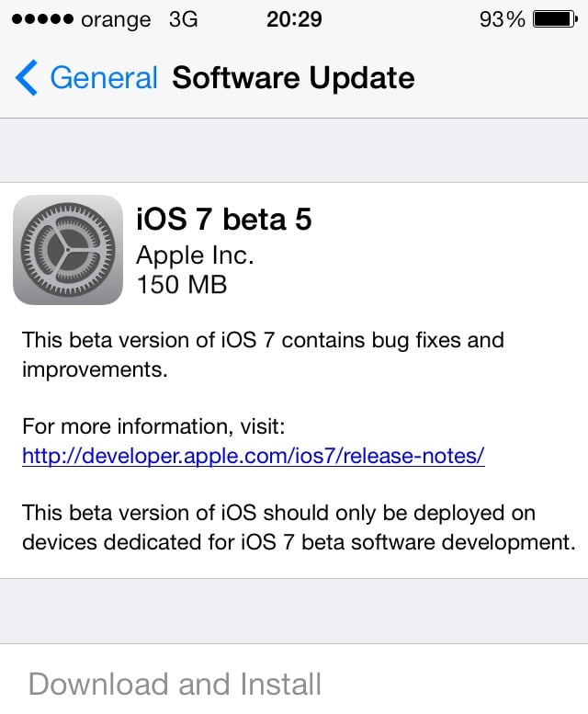
Task: Open the developer.apple.com release notes link
Action: [254, 456]
